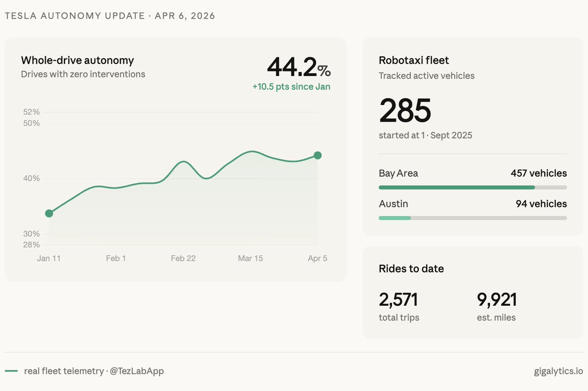Open the gigalytics.io link
The image size is (588, 391).
558,371
